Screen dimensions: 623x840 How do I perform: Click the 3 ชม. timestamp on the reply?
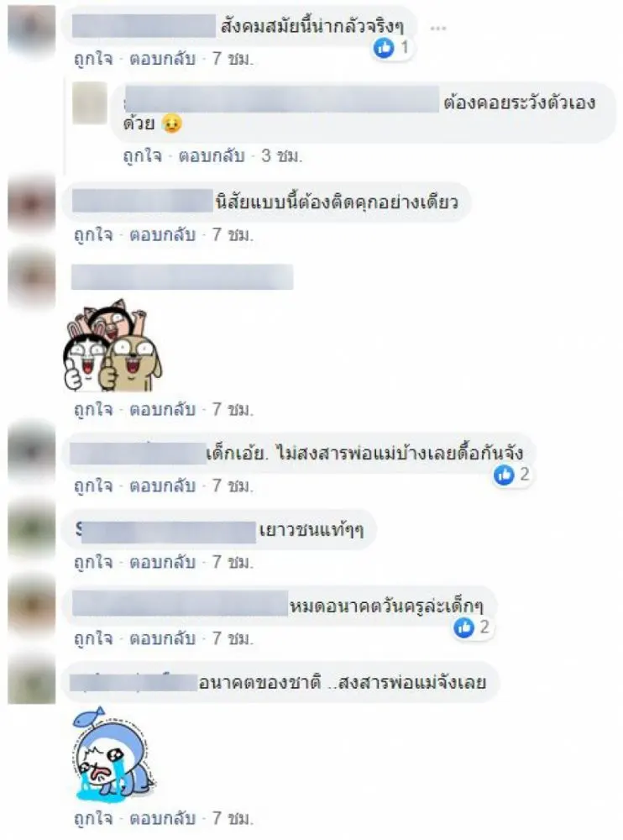point(281,156)
